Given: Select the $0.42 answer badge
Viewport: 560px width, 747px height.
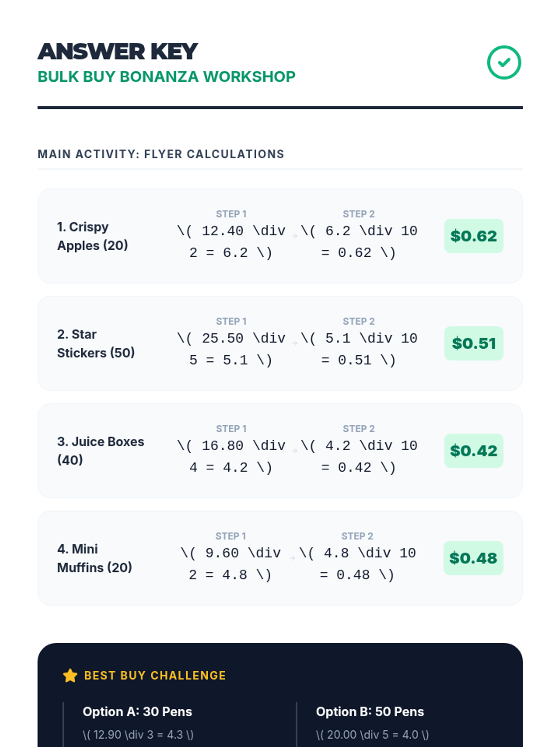Looking at the screenshot, I should click(x=474, y=451).
